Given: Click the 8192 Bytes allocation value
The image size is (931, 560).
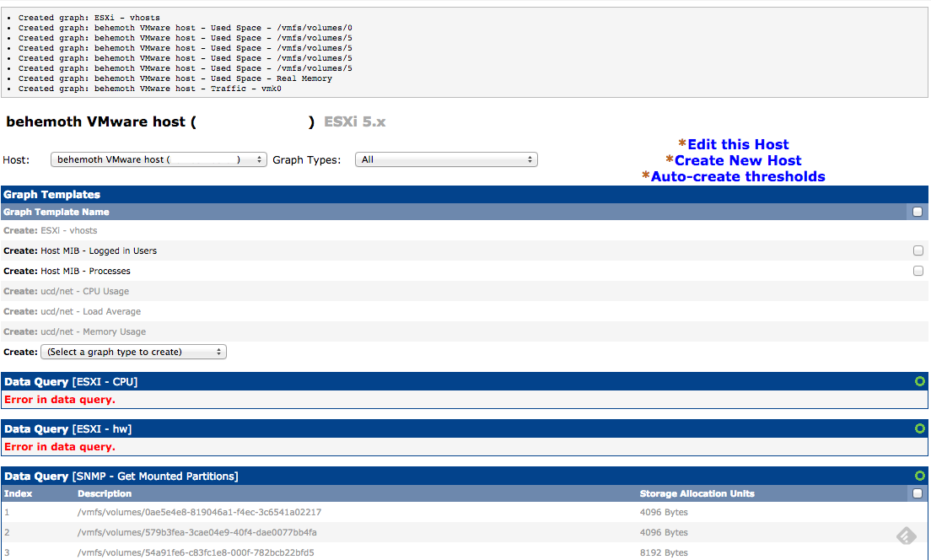Looking at the screenshot, I should [664, 552].
